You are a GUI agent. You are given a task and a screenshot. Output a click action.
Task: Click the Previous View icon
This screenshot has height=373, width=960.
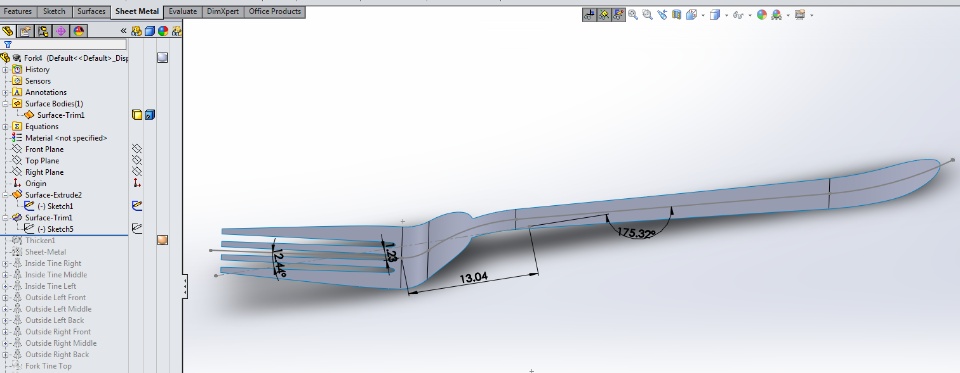[x=662, y=15]
